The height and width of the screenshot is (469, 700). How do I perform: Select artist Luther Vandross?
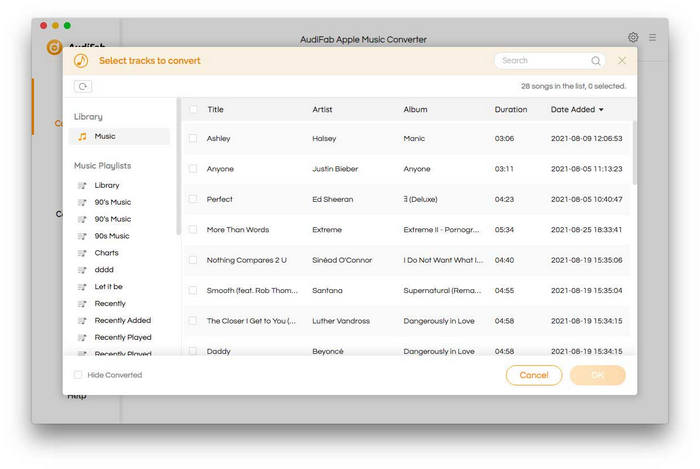(x=341, y=321)
